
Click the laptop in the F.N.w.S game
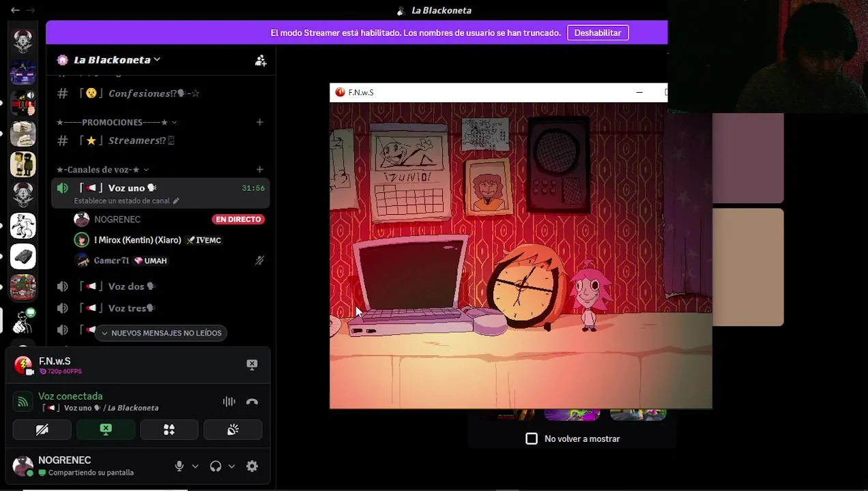[x=413, y=286]
